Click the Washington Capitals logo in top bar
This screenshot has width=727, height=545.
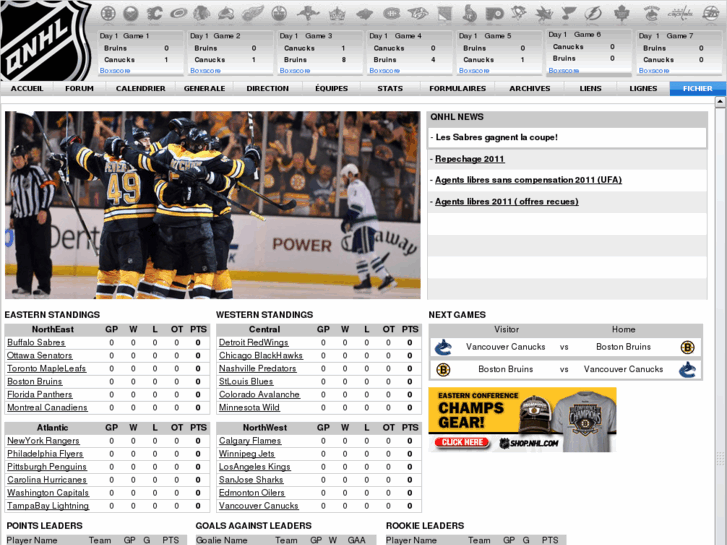pyautogui.click(x=680, y=13)
